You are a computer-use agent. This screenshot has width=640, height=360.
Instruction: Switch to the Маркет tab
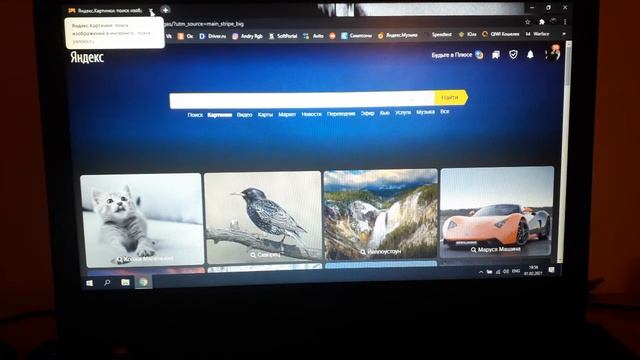287,114
